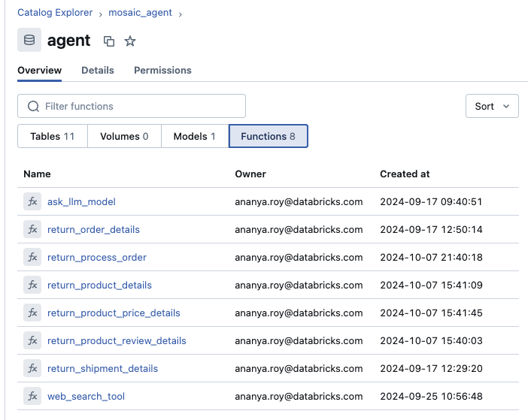
Task: Star the agent schema as favorite
Action: pyautogui.click(x=130, y=41)
